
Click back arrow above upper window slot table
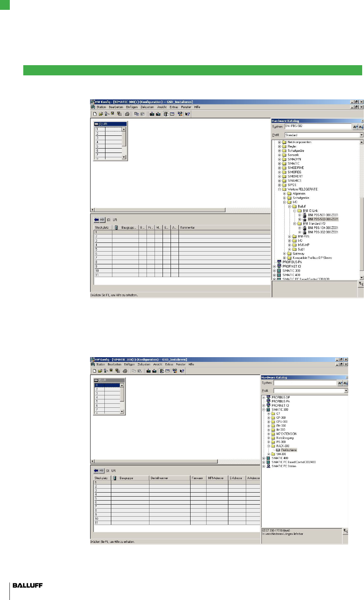pos(96,220)
